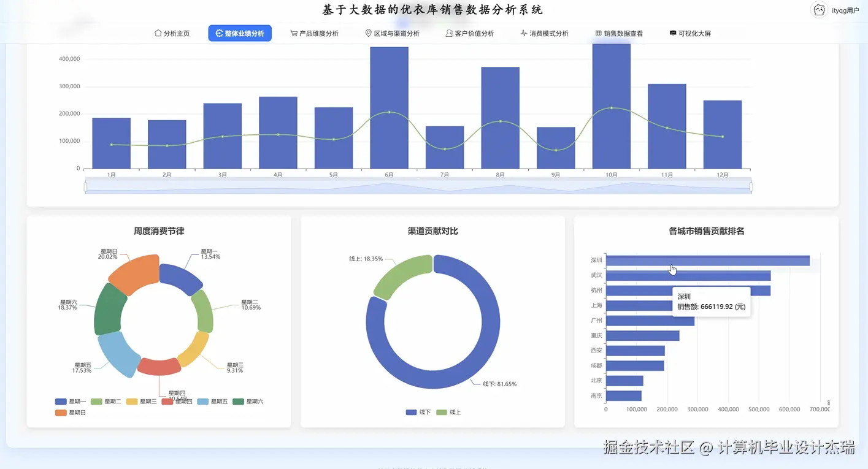Click the 成都 bar in city ranking

pyautogui.click(x=634, y=365)
